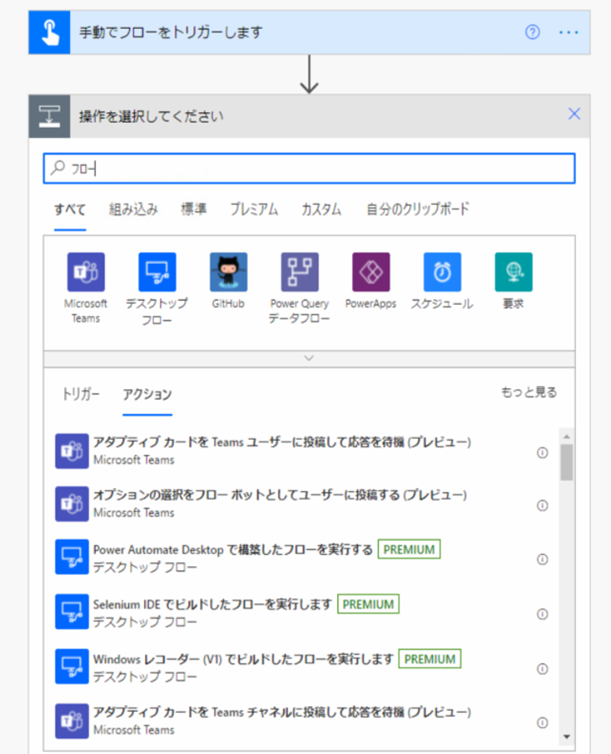Show info for Selenium IDE action
The image size is (611, 754).
coord(542,614)
